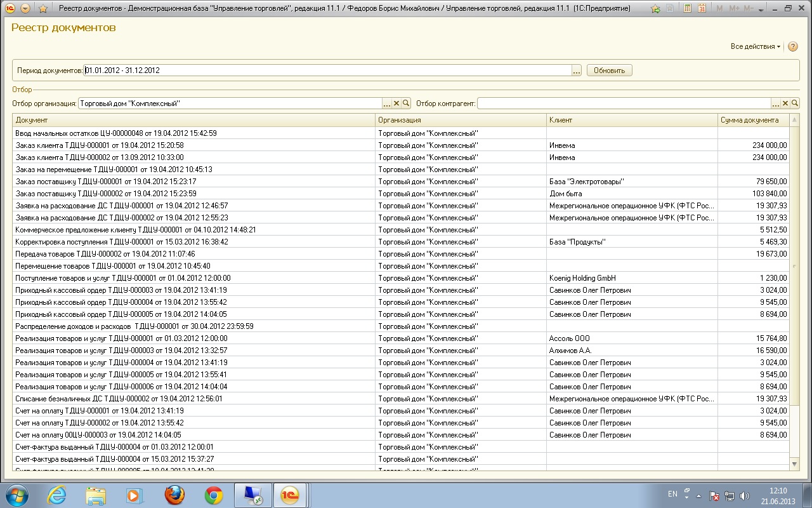Click client cell Алхимов А.А.
The width and height of the screenshot is (812, 508).
pyautogui.click(x=632, y=351)
